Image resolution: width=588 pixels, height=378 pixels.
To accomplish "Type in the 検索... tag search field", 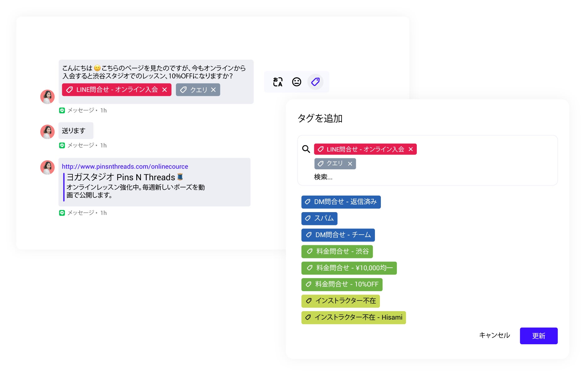I will [375, 177].
